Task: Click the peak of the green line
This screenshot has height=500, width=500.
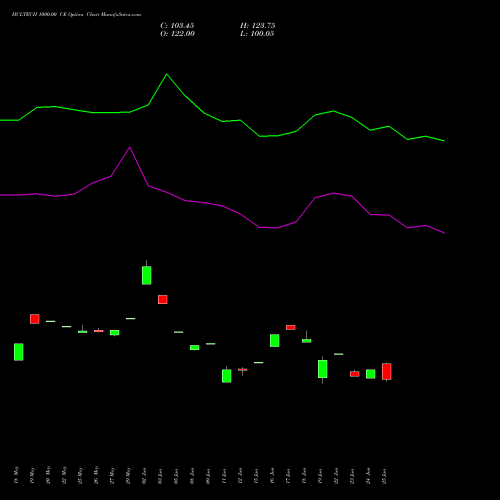Action: coord(167,74)
